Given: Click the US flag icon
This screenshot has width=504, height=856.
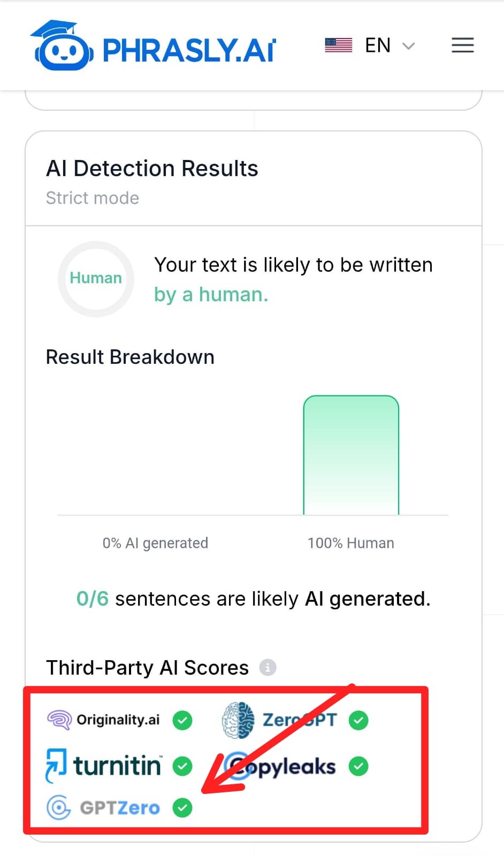Looking at the screenshot, I should pyautogui.click(x=338, y=45).
